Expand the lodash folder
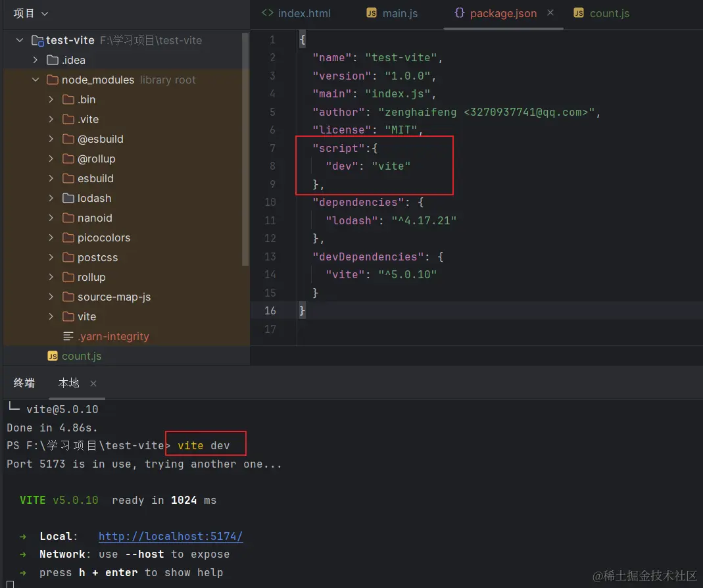 tap(51, 198)
